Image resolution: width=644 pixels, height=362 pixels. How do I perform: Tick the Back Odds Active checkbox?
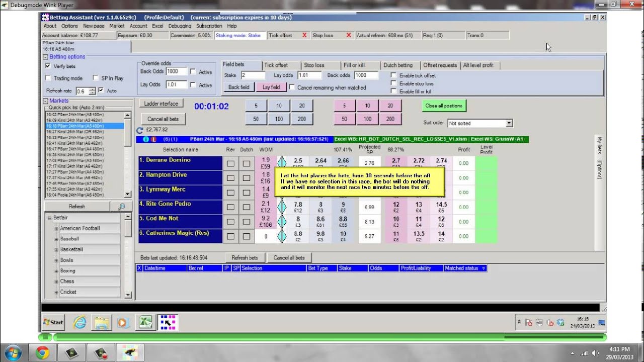pyautogui.click(x=193, y=72)
